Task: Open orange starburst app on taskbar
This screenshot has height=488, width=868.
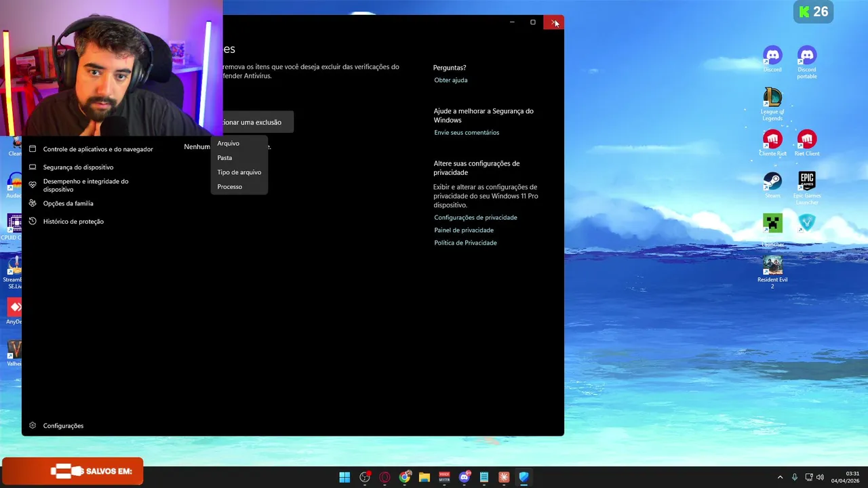Action: [x=504, y=477]
